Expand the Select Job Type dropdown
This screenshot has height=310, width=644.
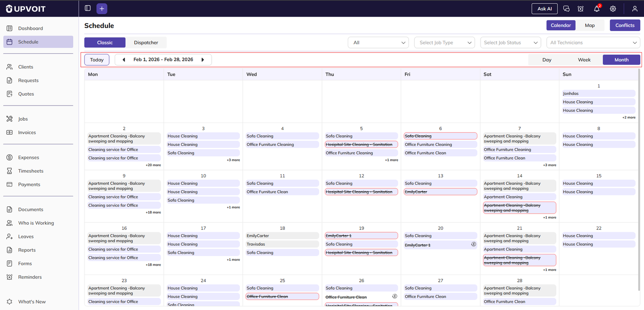click(x=444, y=42)
